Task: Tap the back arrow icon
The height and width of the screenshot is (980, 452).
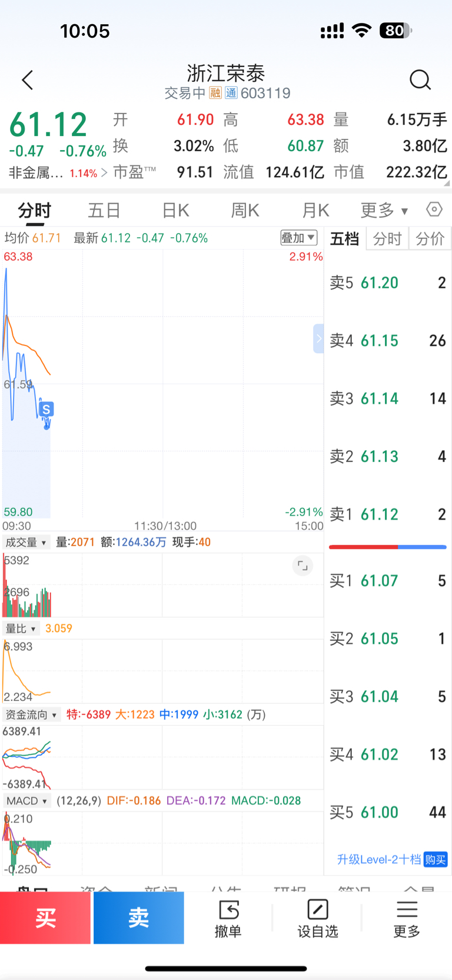Action: click(x=28, y=80)
